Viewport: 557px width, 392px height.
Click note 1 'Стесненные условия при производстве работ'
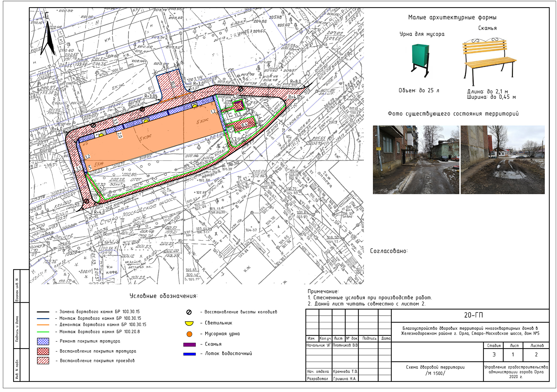pos(370,298)
